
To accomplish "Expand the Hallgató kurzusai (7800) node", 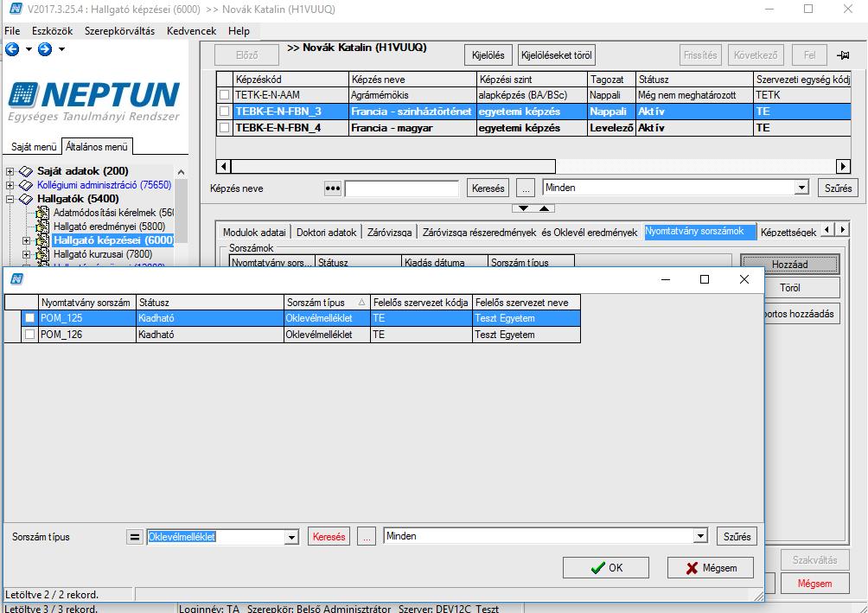I will pyautogui.click(x=26, y=254).
